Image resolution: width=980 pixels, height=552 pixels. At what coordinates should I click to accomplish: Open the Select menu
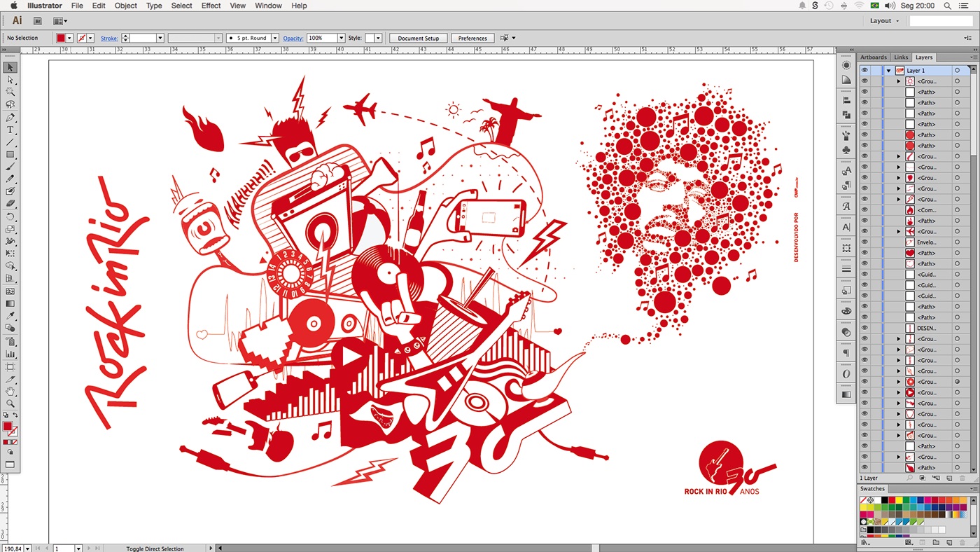pyautogui.click(x=181, y=6)
